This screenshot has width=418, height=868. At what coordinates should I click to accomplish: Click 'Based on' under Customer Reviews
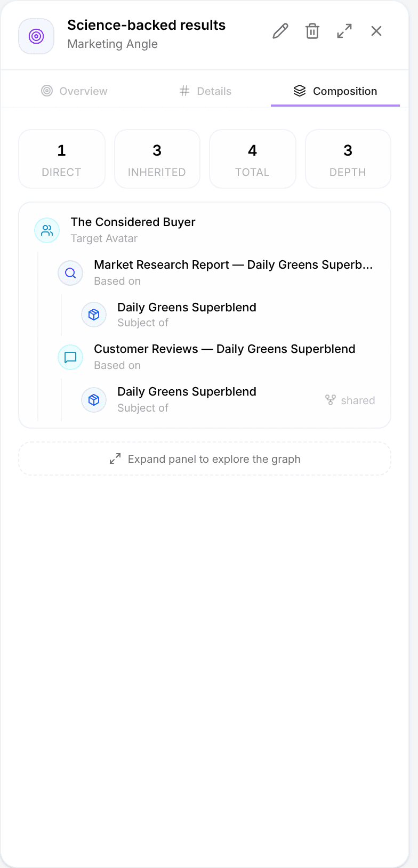tap(117, 365)
